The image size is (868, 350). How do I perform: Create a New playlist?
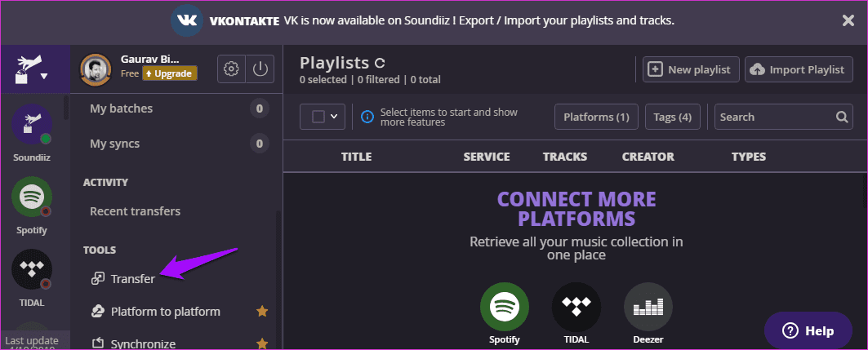coord(691,69)
